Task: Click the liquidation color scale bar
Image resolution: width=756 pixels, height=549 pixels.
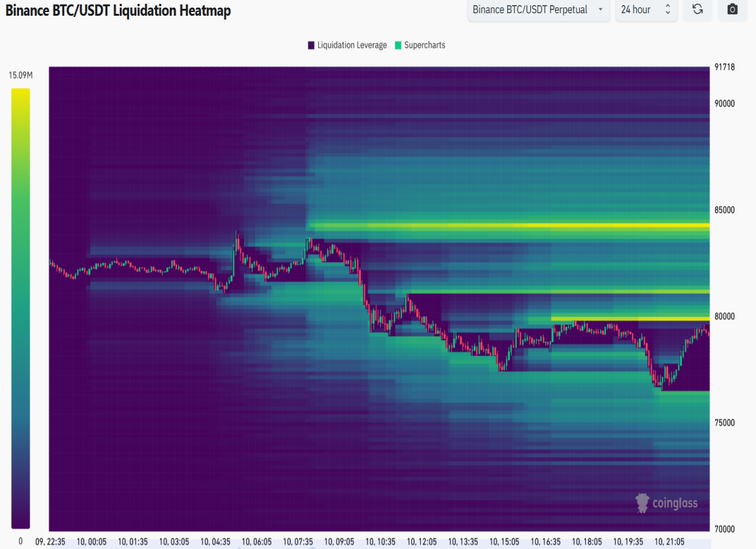Action: click(x=20, y=308)
